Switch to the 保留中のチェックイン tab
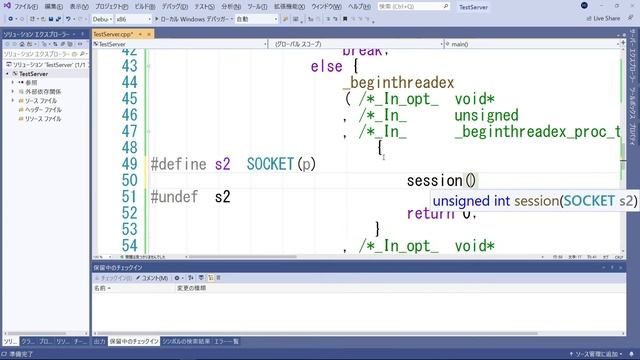This screenshot has height=360, width=640. pyautogui.click(x=134, y=341)
